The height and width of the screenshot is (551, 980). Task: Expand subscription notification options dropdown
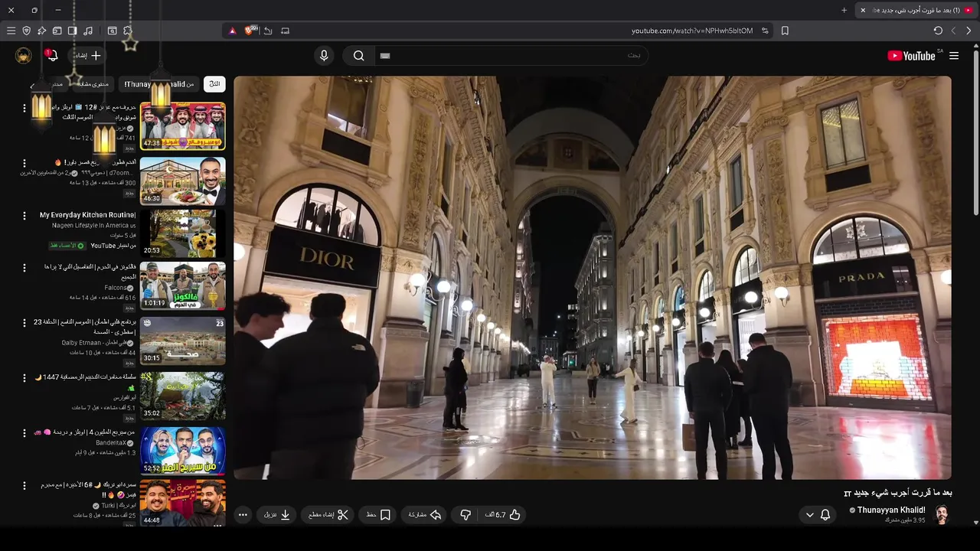point(809,515)
